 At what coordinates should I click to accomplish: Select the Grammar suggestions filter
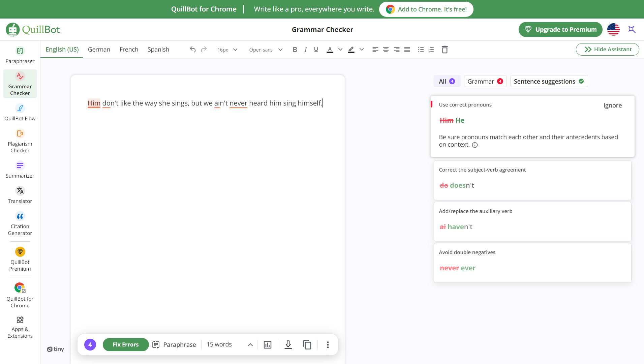[x=485, y=81]
